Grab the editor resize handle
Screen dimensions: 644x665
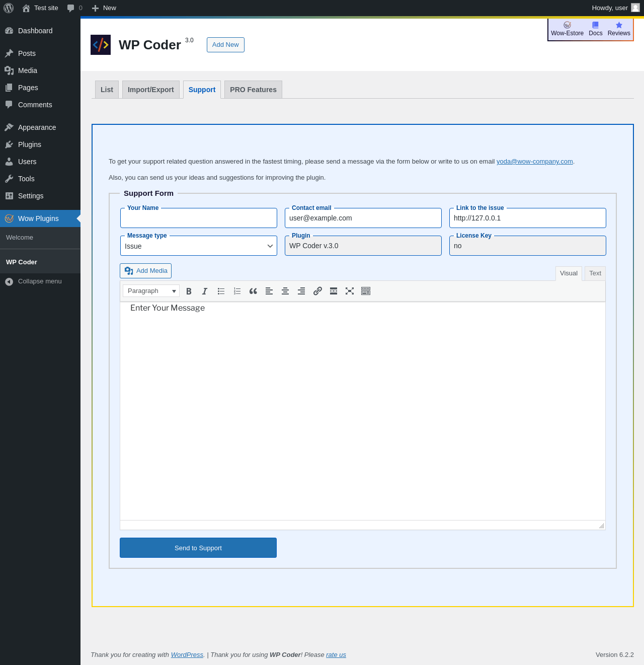[x=601, y=526]
